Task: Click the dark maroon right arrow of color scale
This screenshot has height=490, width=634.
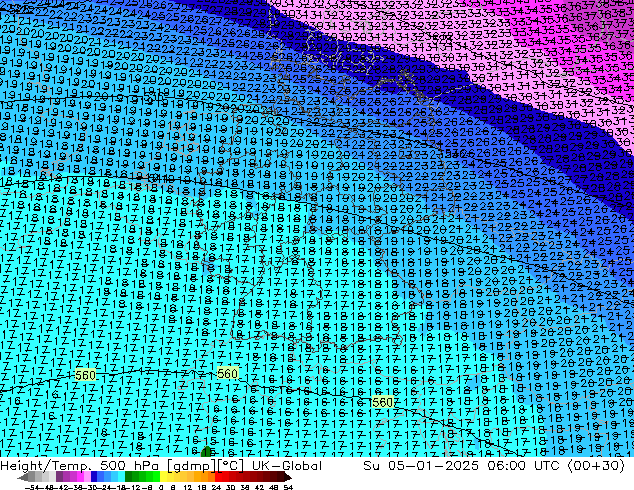Action: pyautogui.click(x=288, y=477)
